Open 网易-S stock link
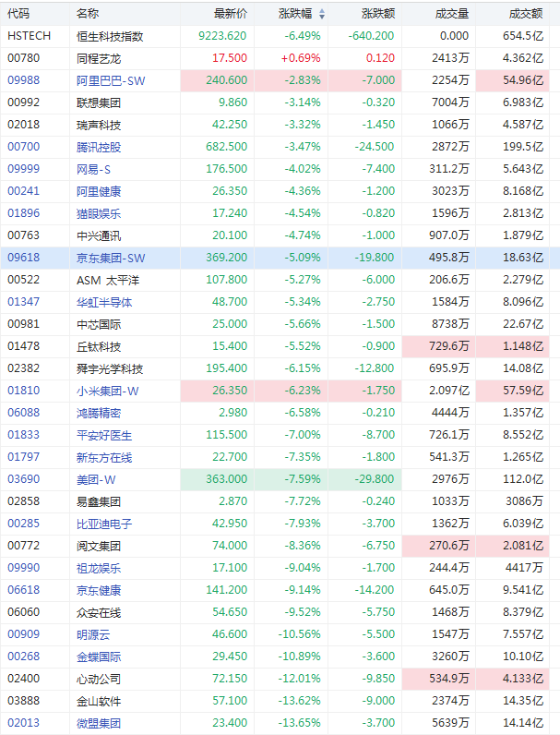This screenshot has width=560, height=735. (x=94, y=169)
